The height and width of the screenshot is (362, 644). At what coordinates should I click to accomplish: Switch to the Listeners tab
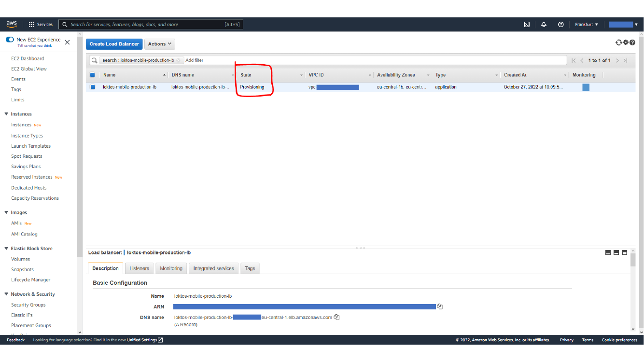coord(140,268)
